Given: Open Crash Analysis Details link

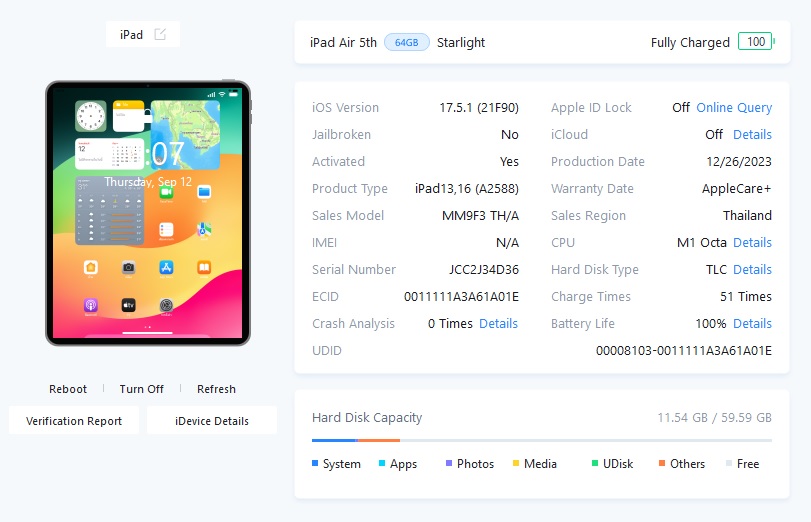Looking at the screenshot, I should click(498, 323).
